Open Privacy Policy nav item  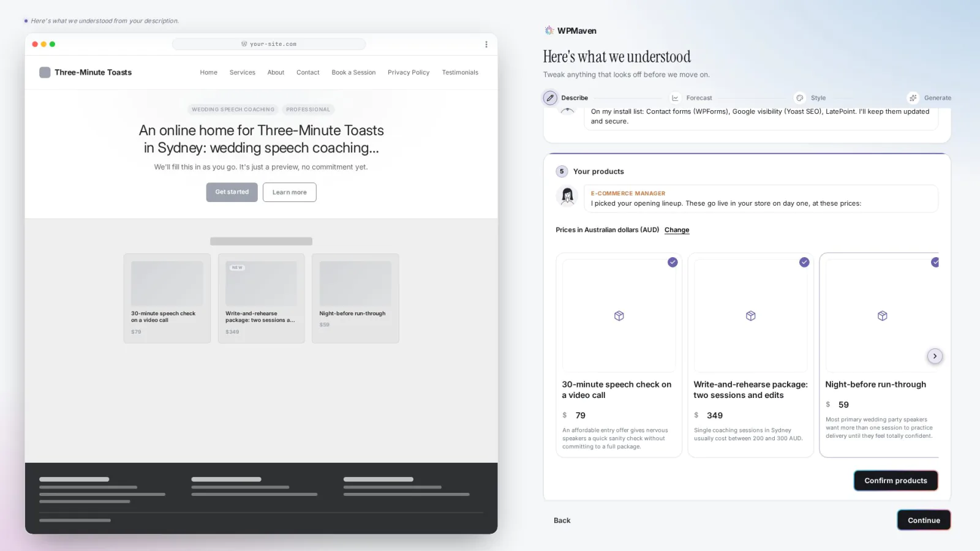coord(409,72)
